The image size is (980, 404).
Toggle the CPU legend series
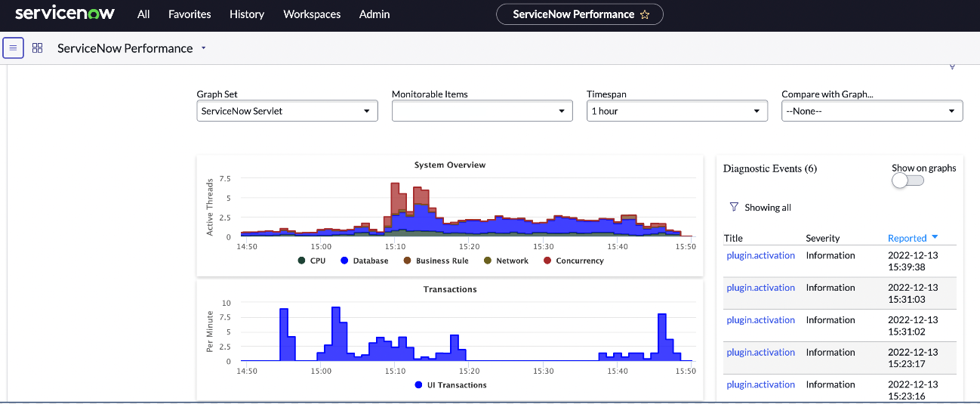311,261
